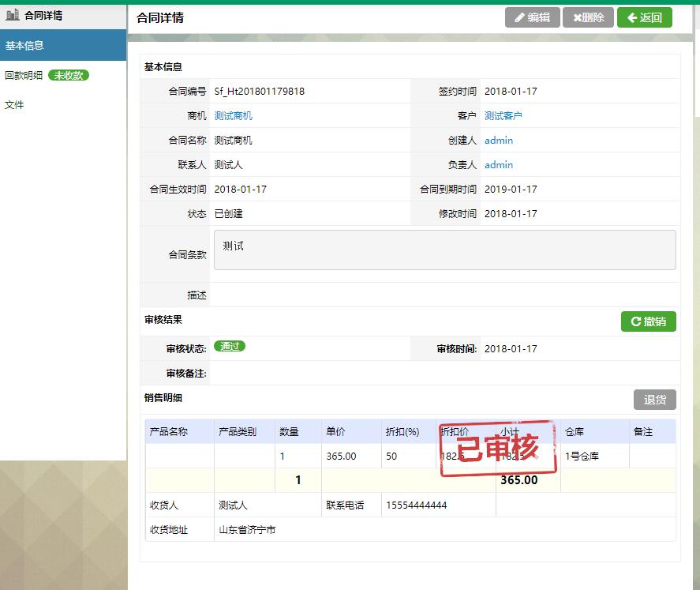Go back with the 返回 button
The image size is (700, 590).
click(x=644, y=17)
